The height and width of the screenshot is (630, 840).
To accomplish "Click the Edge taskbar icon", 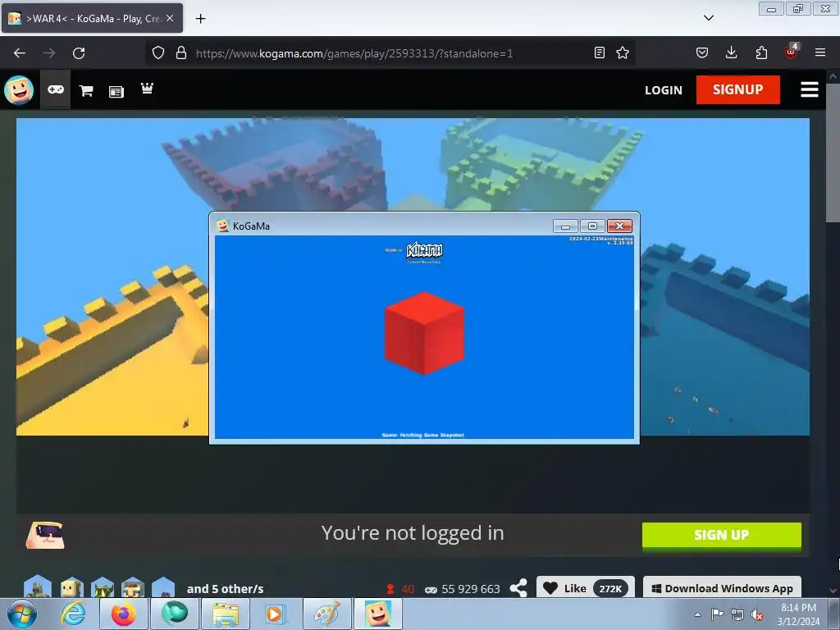I will pos(175,614).
